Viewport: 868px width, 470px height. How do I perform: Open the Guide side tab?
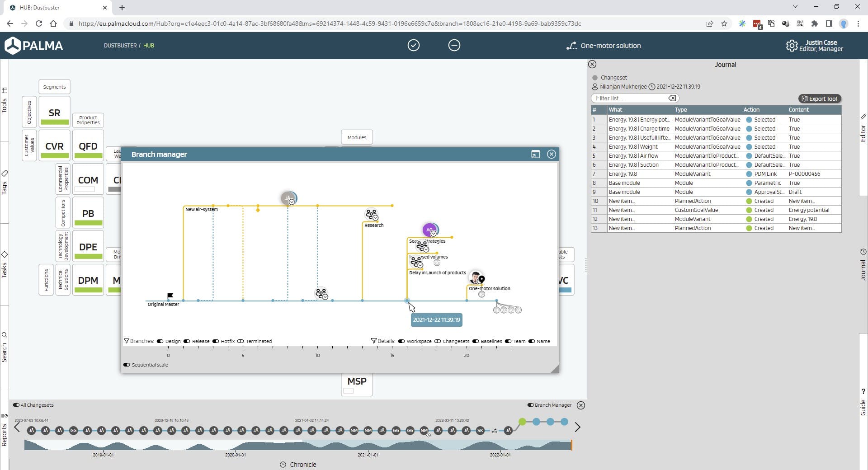(863, 402)
